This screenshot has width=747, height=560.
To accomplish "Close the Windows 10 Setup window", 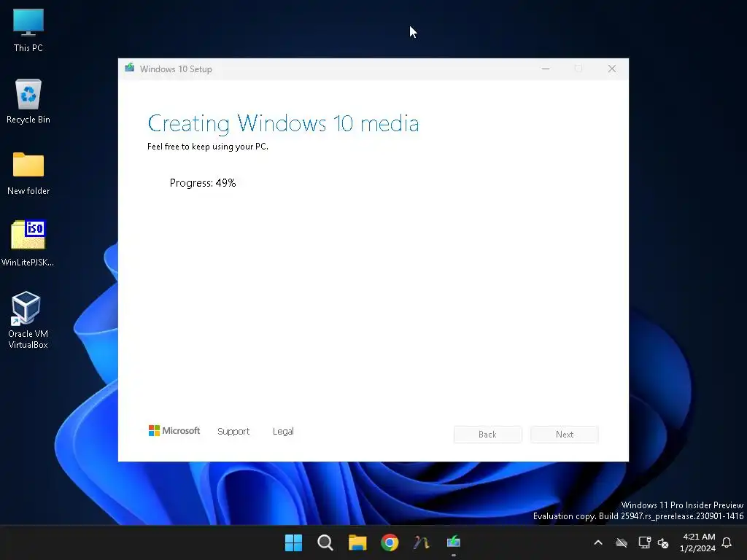I will [612, 69].
